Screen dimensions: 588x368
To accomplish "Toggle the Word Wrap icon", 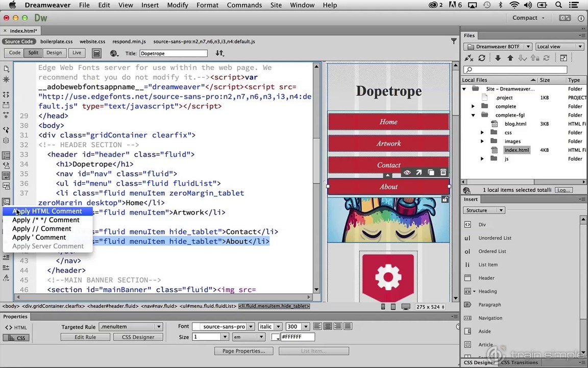I will pyautogui.click(x=6, y=176).
